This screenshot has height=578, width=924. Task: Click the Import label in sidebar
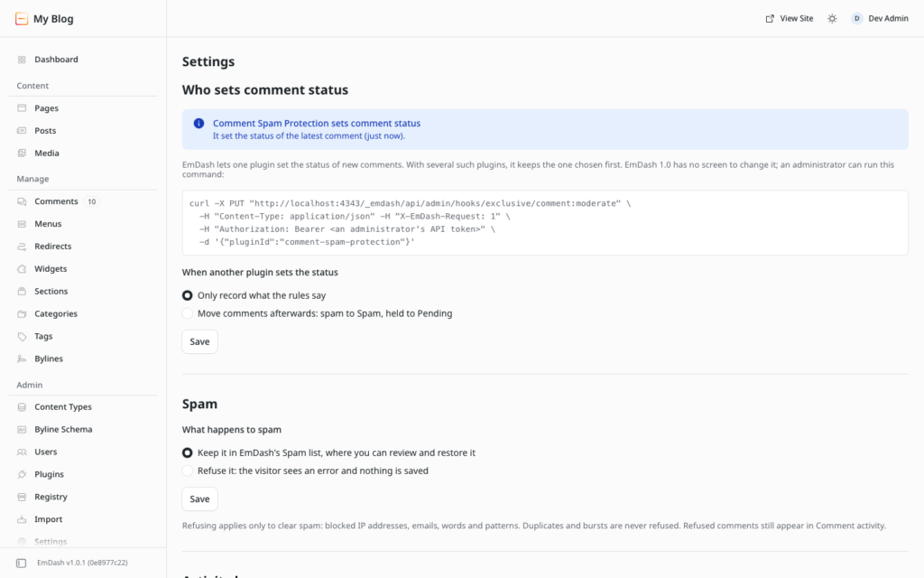click(49, 519)
